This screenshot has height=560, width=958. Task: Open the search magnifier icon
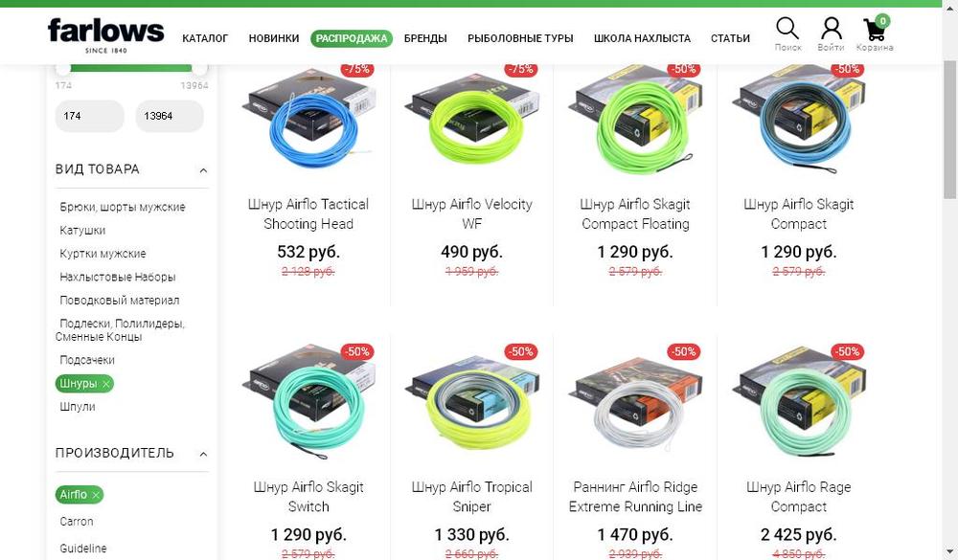click(787, 28)
